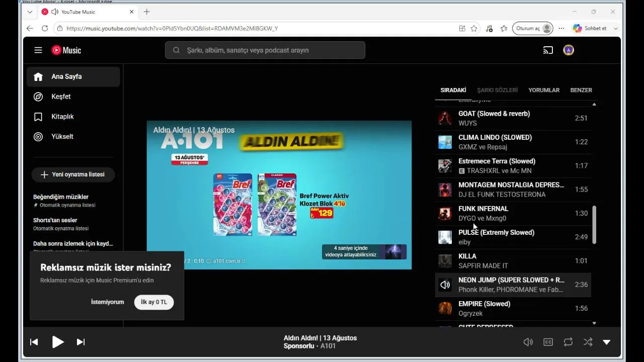This screenshot has height=362, width=644.
Task: Open the hamburger guide menu
Action: (x=38, y=50)
